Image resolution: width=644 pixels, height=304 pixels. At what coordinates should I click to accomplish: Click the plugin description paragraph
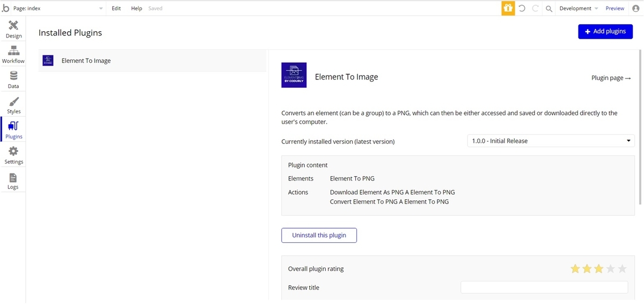pyautogui.click(x=449, y=117)
